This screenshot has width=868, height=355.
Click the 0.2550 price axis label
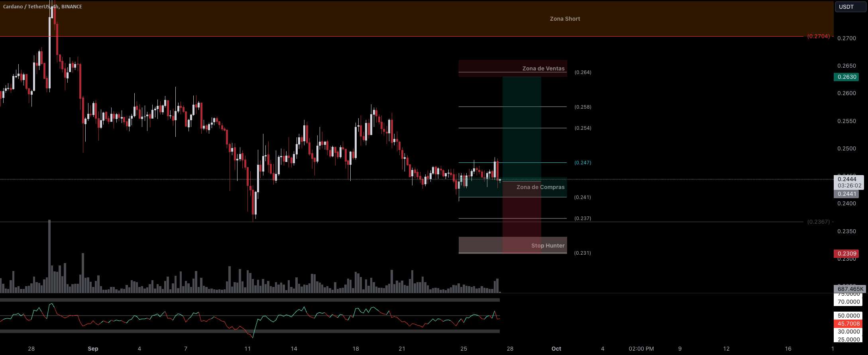pos(846,121)
